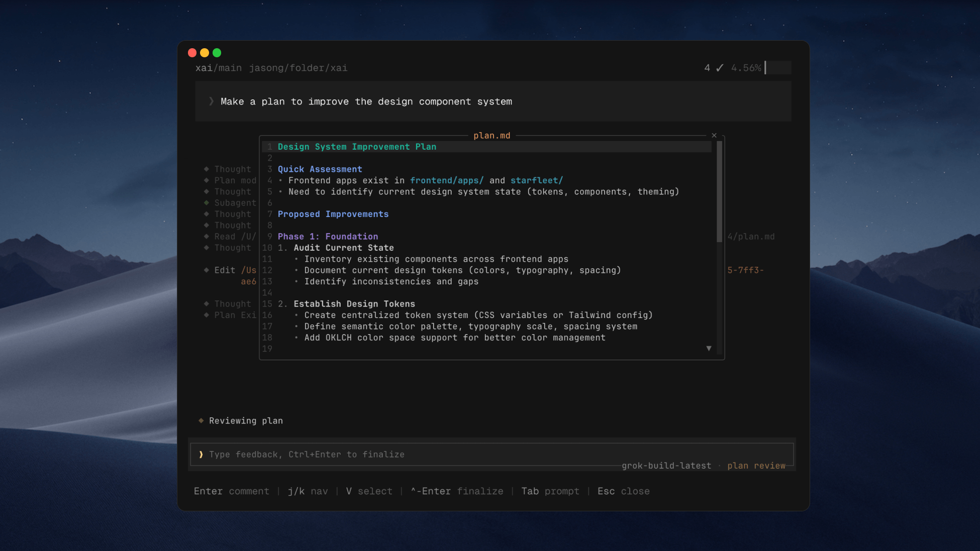Screen dimensions: 980x551
Task: Click the checkmark icon in header
Action: [720, 68]
